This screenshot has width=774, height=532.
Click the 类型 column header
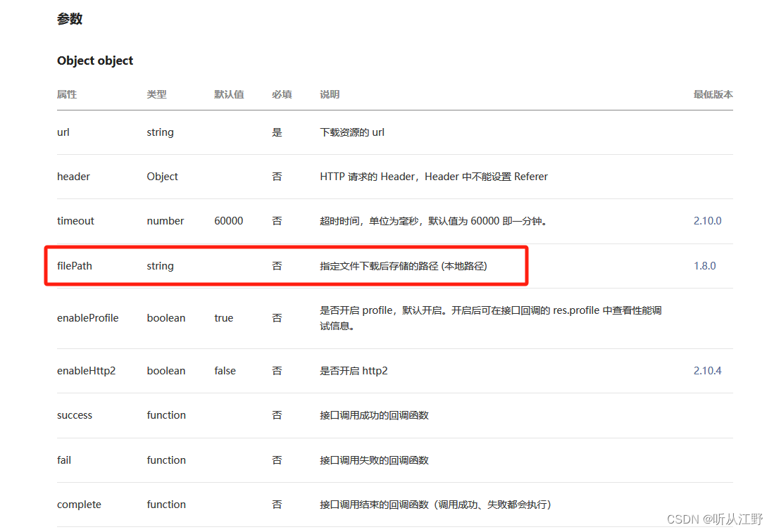[157, 94]
